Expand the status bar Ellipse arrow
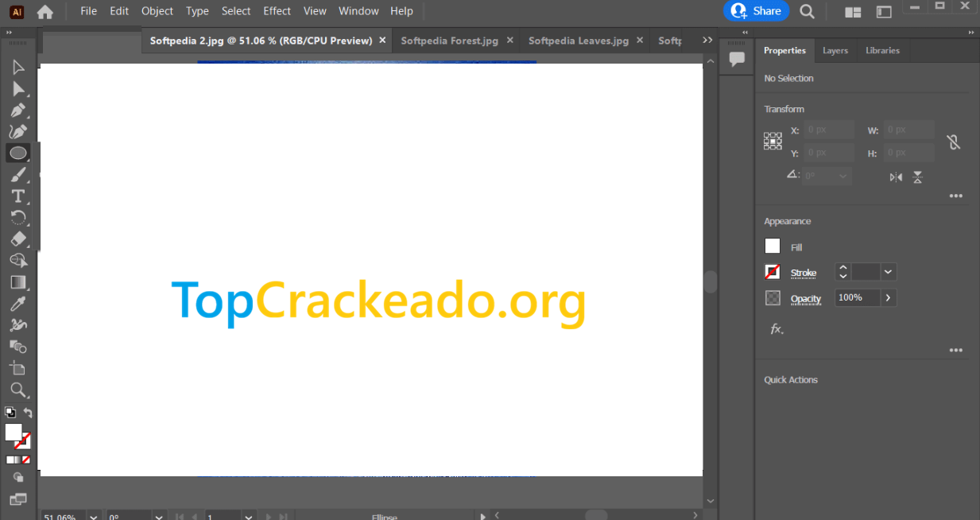This screenshot has height=520, width=980. click(482, 517)
